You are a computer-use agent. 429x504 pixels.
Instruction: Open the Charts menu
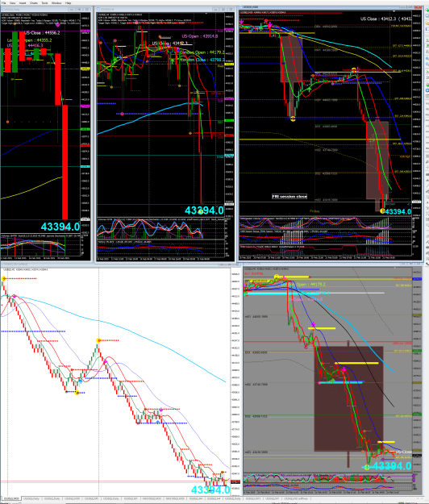[x=34, y=3]
